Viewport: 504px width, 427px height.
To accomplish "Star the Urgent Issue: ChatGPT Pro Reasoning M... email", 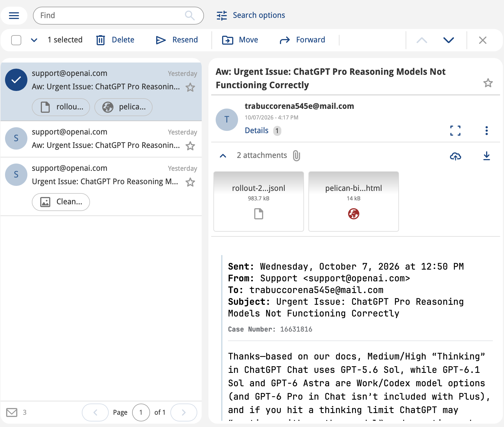I will (190, 182).
